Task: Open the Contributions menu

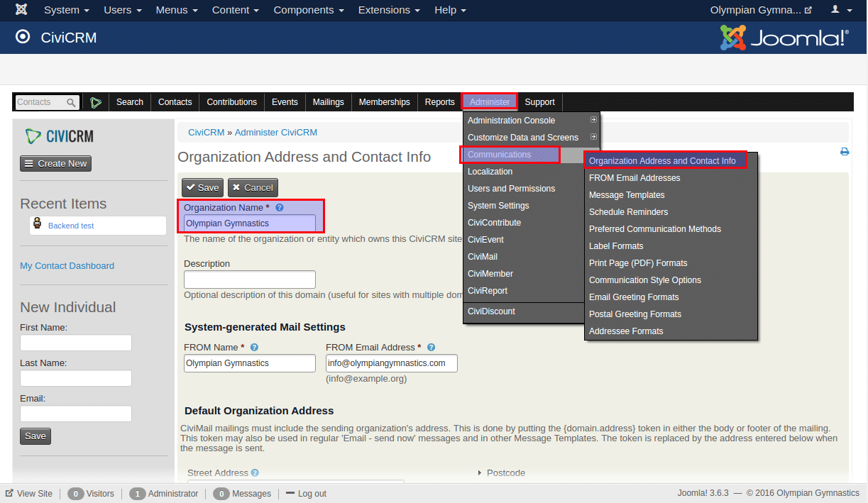Action: coord(232,102)
